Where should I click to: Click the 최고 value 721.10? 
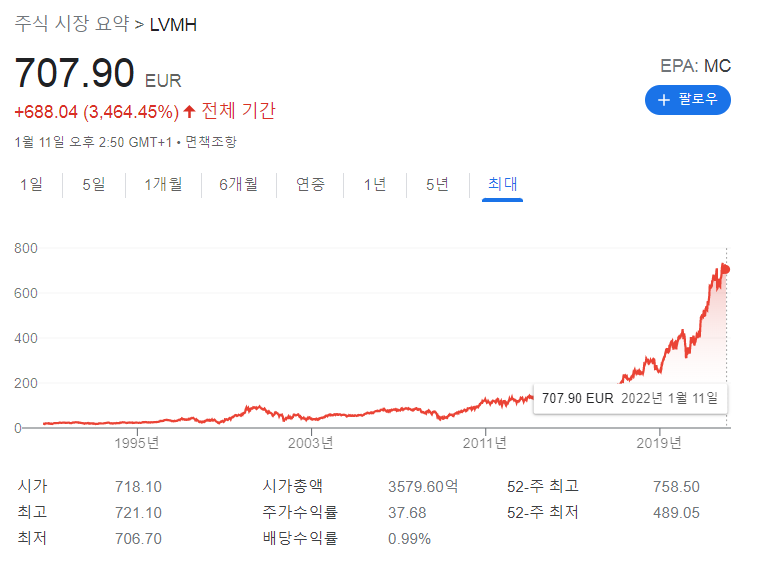[x=138, y=513]
